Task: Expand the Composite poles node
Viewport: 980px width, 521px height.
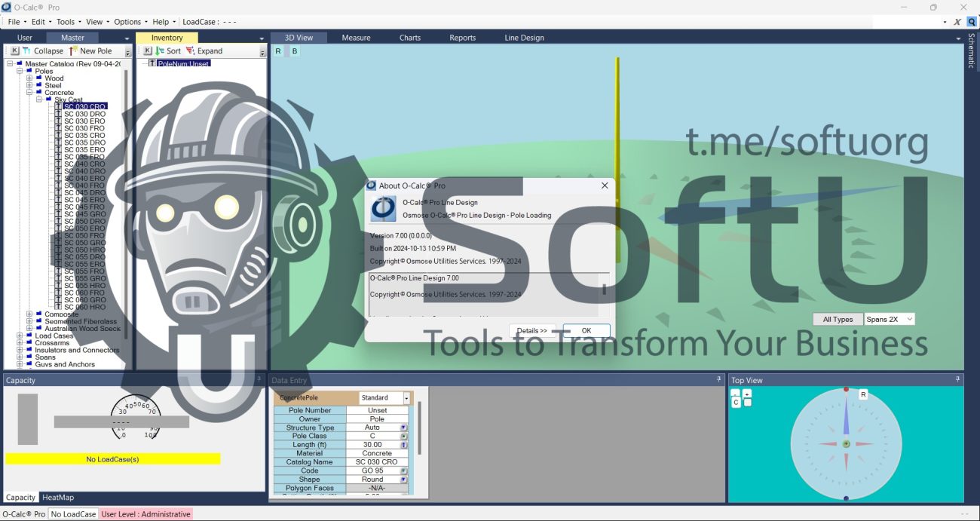Action: coord(29,314)
